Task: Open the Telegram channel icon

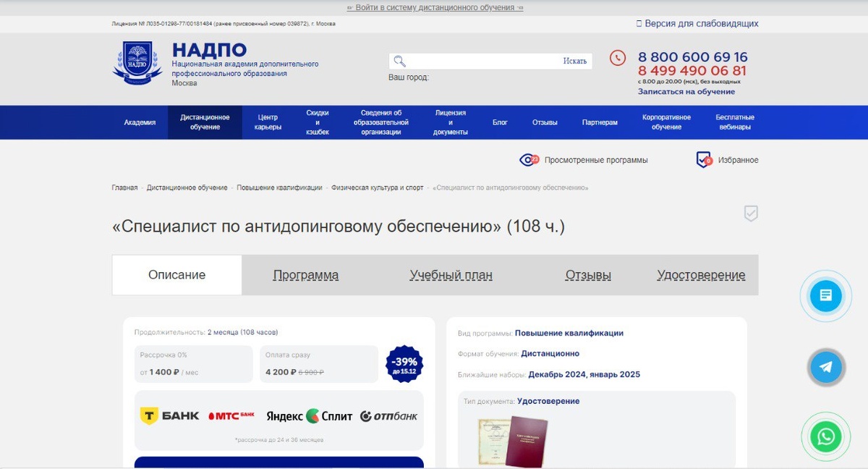Action: pyautogui.click(x=825, y=367)
